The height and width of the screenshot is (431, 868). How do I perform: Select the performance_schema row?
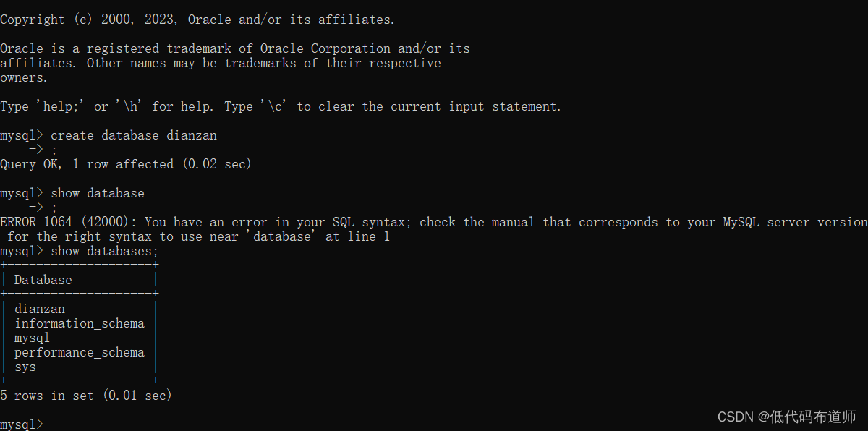(x=80, y=352)
